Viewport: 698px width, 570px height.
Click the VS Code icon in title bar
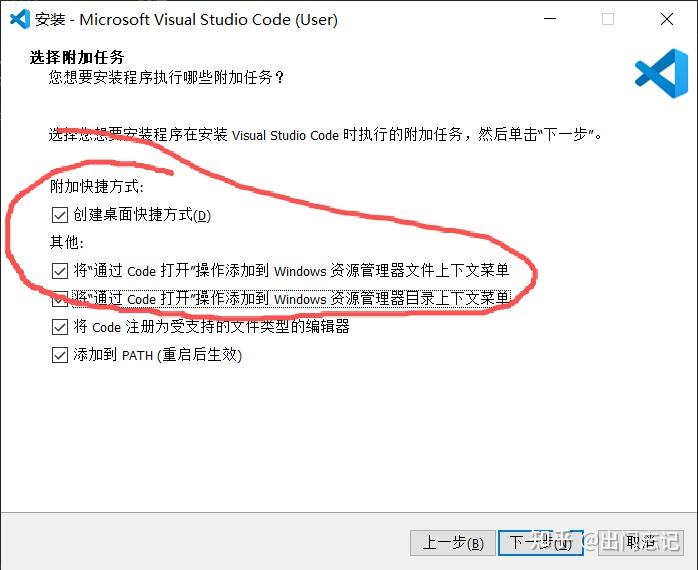[20, 19]
